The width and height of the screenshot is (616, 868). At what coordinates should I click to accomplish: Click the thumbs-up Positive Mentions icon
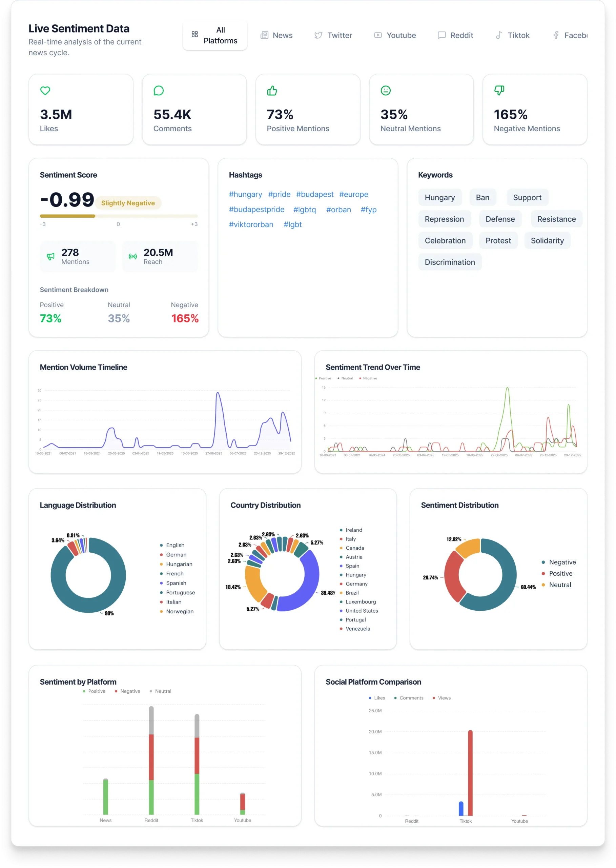coord(272,91)
